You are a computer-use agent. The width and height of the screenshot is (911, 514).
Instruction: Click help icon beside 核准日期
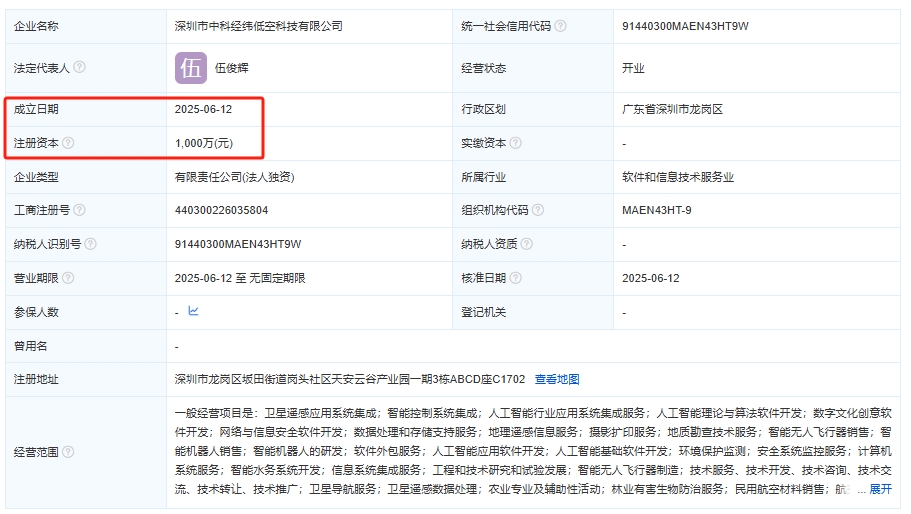(515, 278)
